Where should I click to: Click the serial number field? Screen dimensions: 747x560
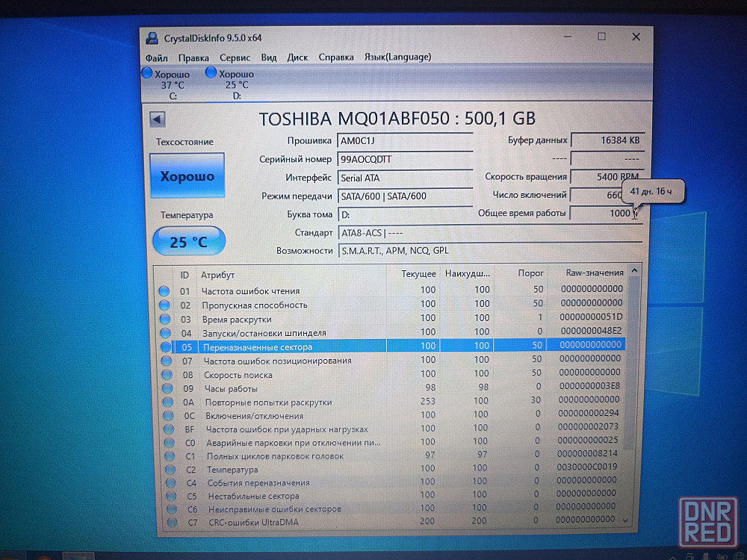coord(404,160)
